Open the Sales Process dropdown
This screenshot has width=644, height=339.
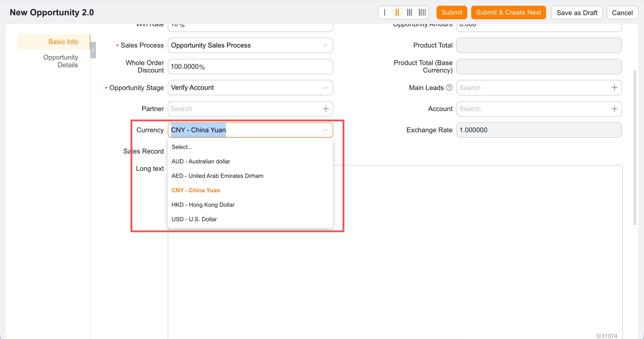click(x=250, y=45)
